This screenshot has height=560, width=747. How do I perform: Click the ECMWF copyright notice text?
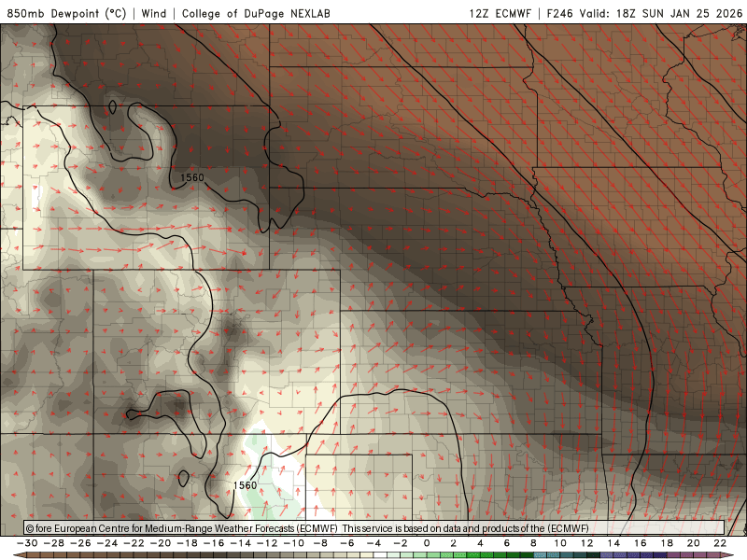coord(307,528)
